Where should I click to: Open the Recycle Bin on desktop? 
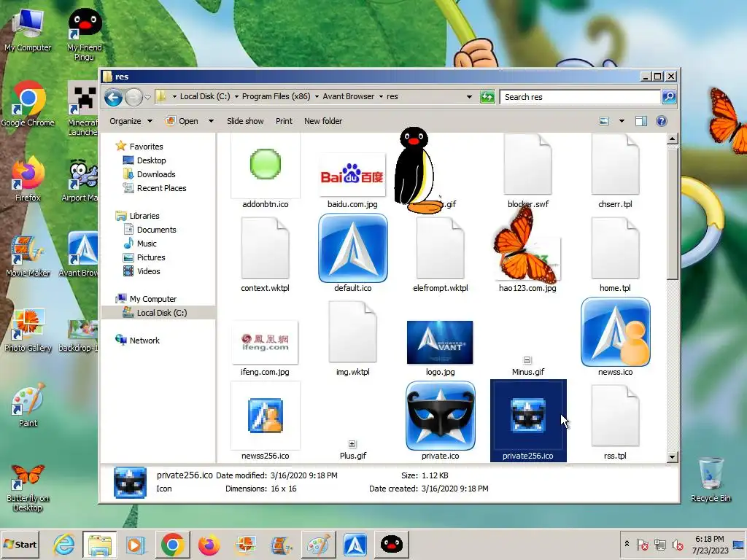tap(711, 480)
